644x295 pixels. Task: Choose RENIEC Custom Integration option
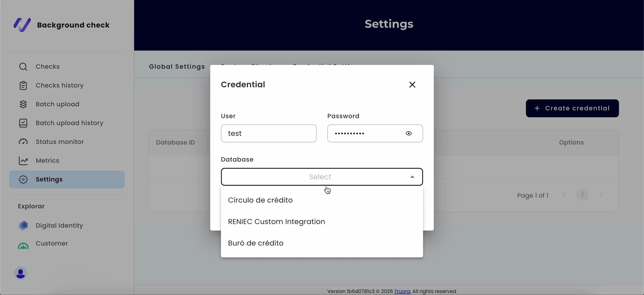[x=322, y=222]
